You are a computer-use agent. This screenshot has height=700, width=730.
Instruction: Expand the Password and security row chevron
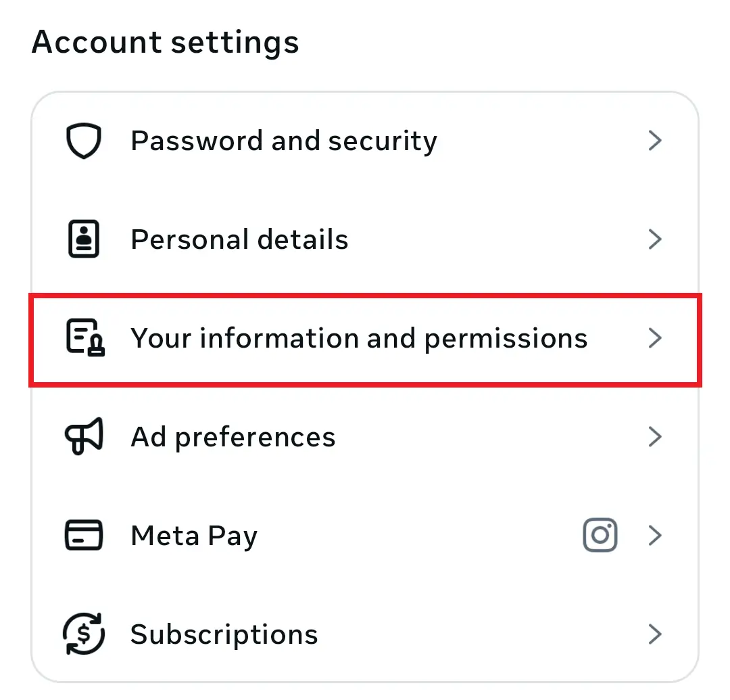click(x=654, y=140)
